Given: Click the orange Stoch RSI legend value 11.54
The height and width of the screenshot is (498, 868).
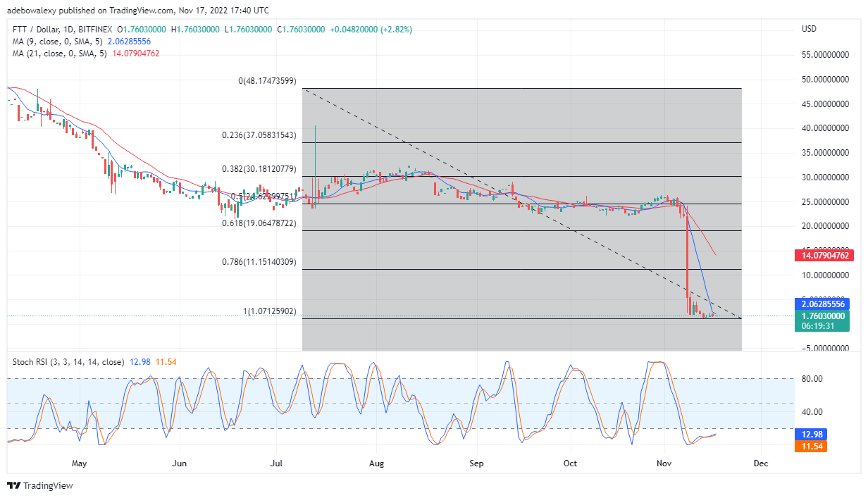Looking at the screenshot, I should [x=166, y=361].
